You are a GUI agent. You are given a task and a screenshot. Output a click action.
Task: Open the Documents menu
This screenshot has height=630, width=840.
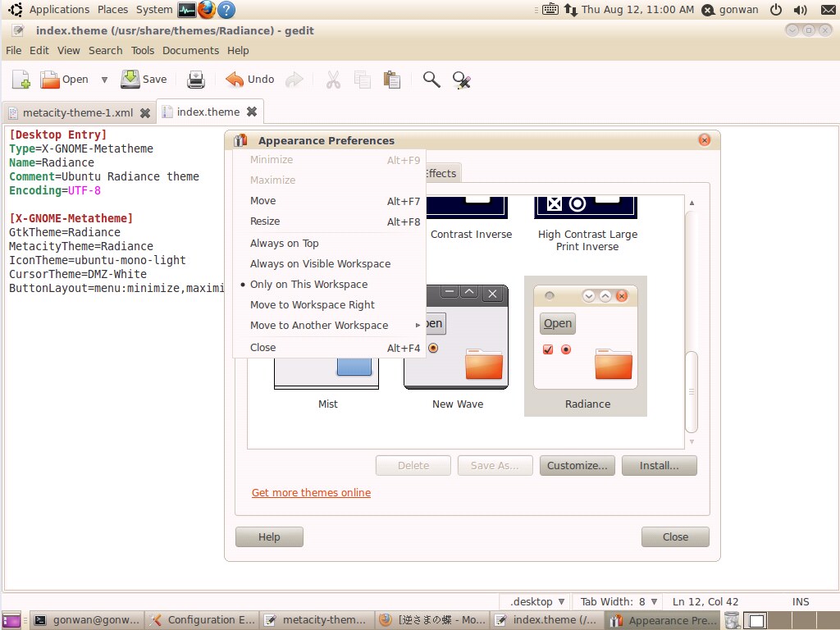point(190,50)
